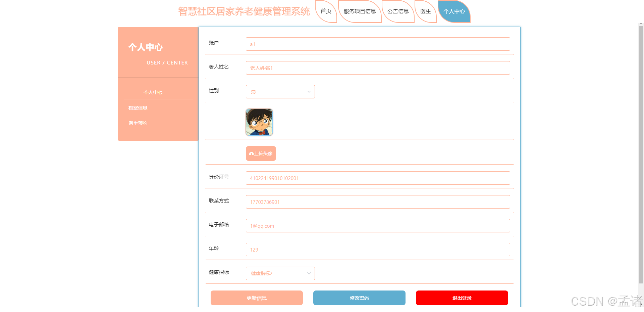Select 个人中心 sidebar entry

coord(153,92)
